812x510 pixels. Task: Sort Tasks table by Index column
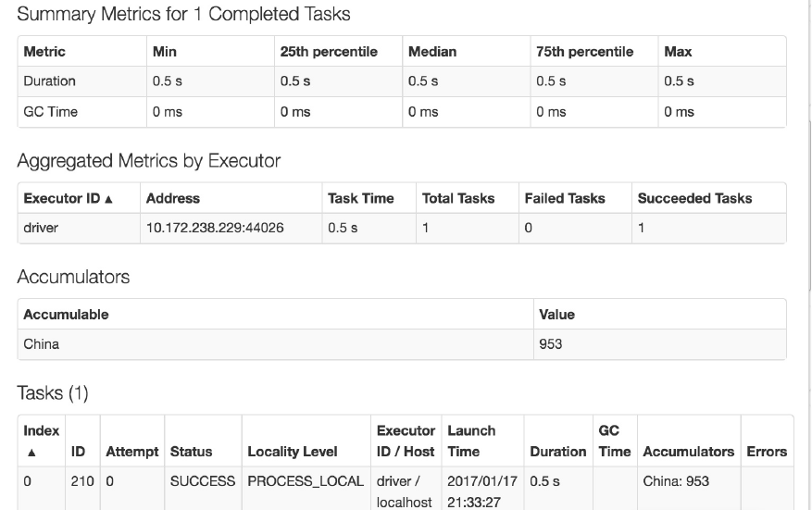tap(42, 441)
